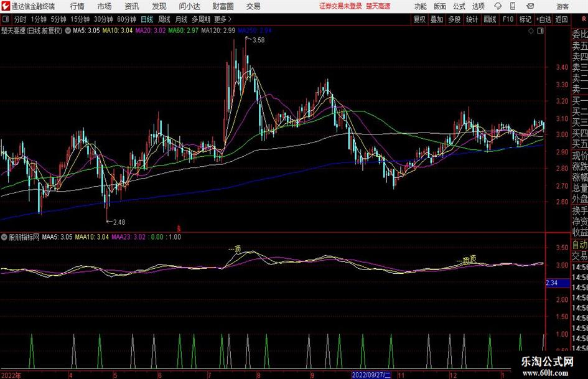Open the customer service headset icon
The height and width of the screenshot is (379, 588).
pyautogui.click(x=498, y=6)
